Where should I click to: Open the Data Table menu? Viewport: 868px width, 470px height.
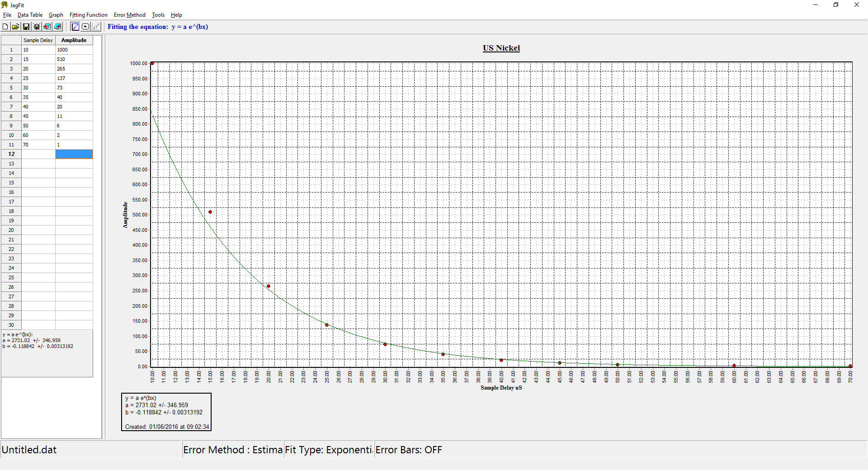(x=30, y=15)
